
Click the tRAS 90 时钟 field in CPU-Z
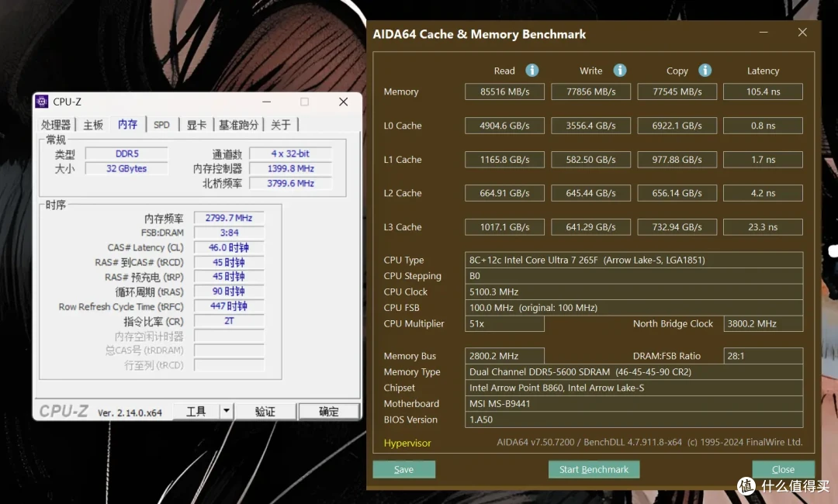tap(229, 292)
